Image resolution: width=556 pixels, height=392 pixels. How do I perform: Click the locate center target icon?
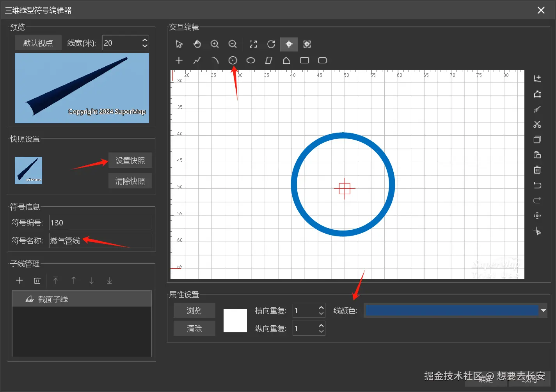537,216
